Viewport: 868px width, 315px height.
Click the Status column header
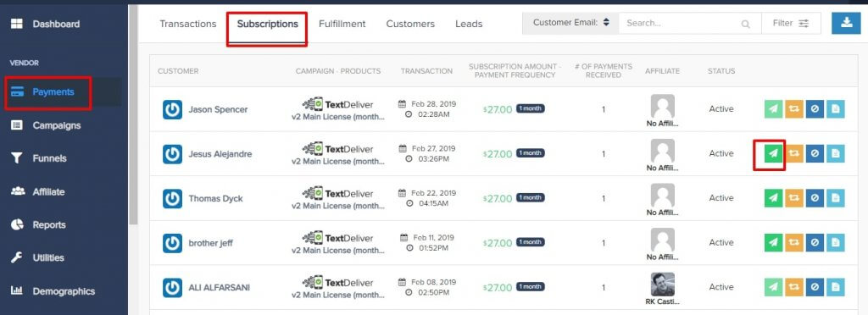click(721, 71)
